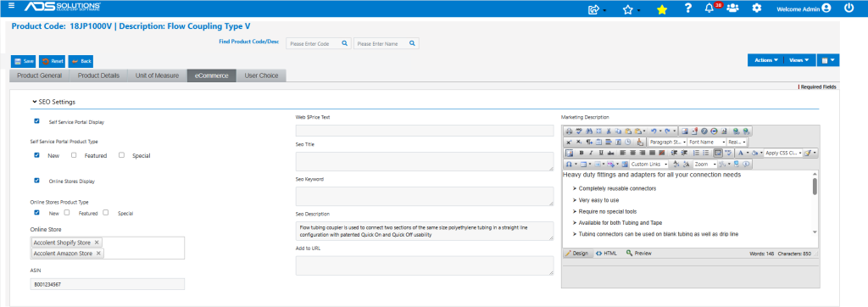
Task: Click the search icon beside Enter Code
Action: (344, 43)
